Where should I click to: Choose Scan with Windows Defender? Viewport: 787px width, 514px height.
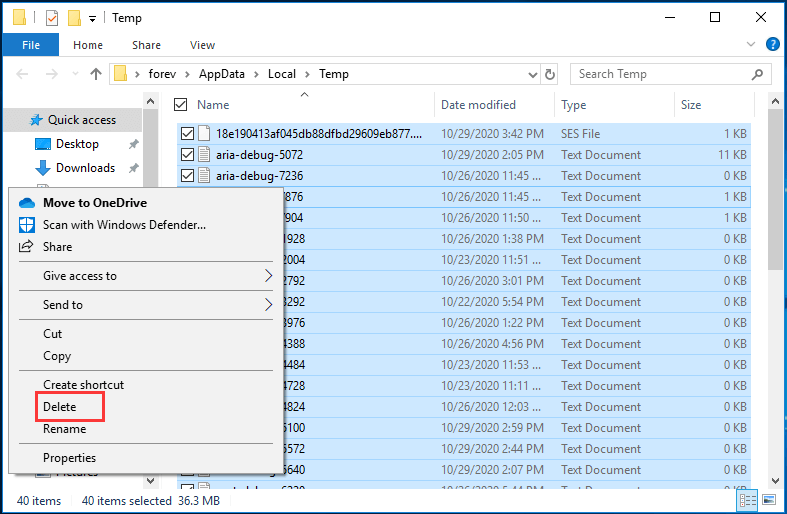pos(146,225)
